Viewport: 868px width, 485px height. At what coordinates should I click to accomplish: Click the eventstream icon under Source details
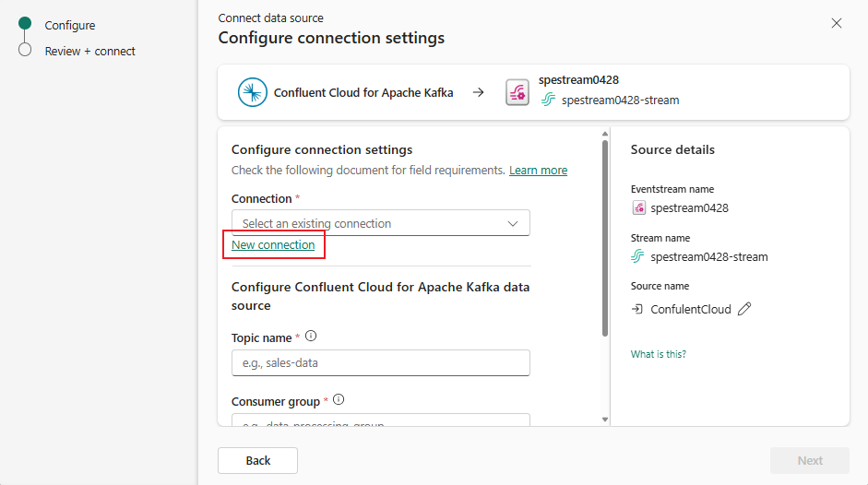click(x=638, y=207)
